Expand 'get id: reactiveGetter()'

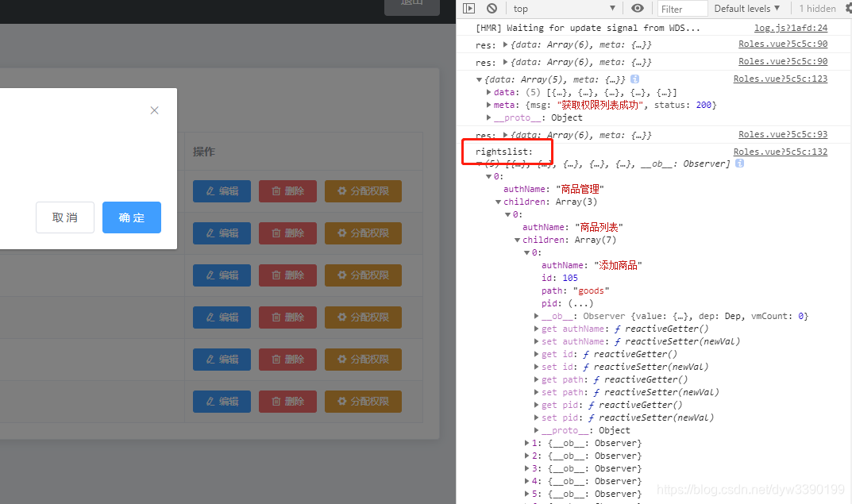coord(536,354)
